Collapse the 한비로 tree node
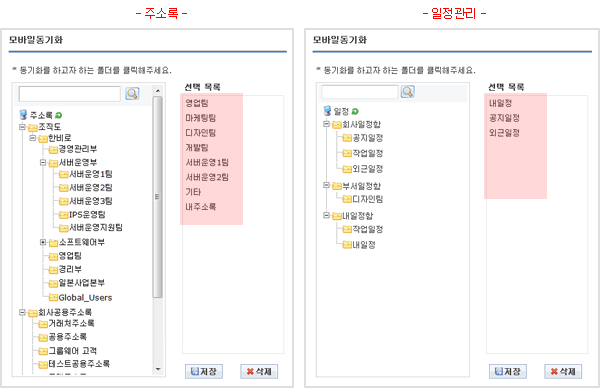Screen dimensions: 600x388 [33, 138]
